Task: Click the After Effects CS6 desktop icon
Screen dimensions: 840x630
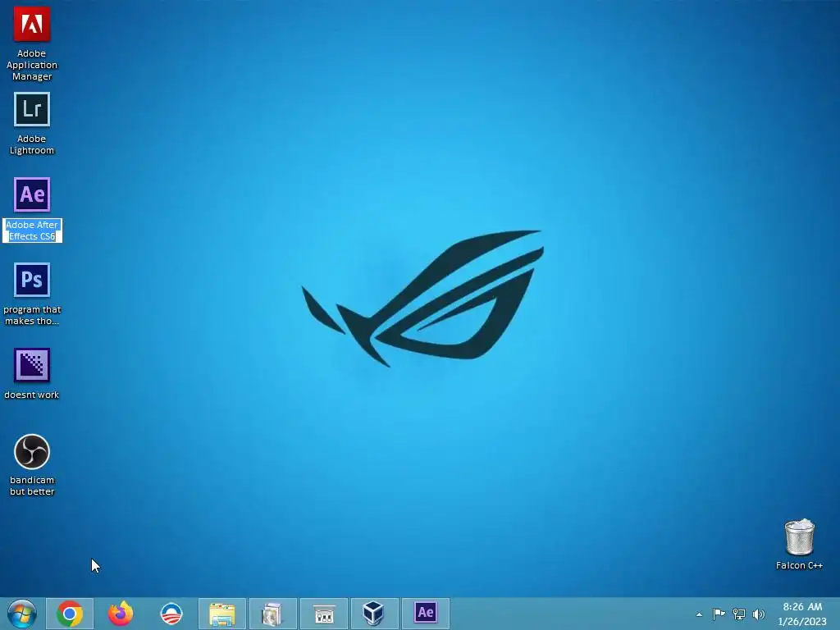Action: click(32, 194)
